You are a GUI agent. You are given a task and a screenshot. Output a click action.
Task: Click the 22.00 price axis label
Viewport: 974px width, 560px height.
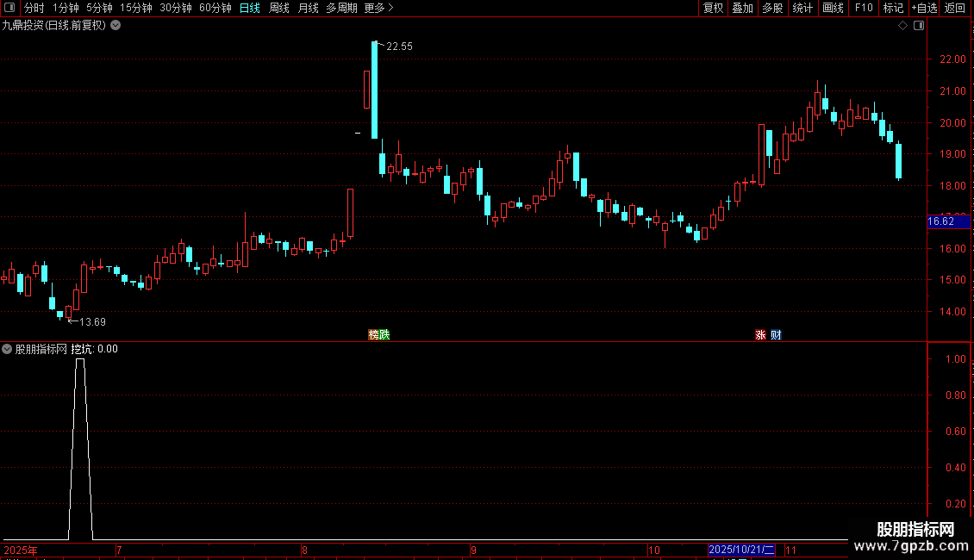[952, 59]
